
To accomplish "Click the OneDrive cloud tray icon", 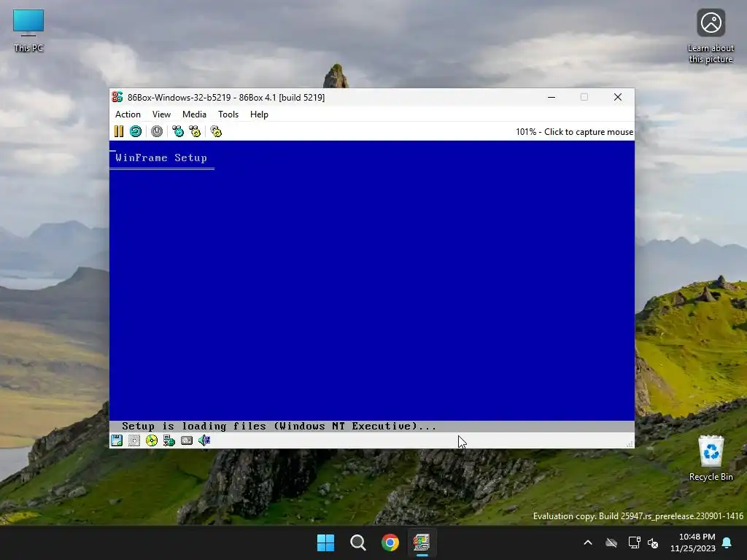I will pyautogui.click(x=611, y=542).
